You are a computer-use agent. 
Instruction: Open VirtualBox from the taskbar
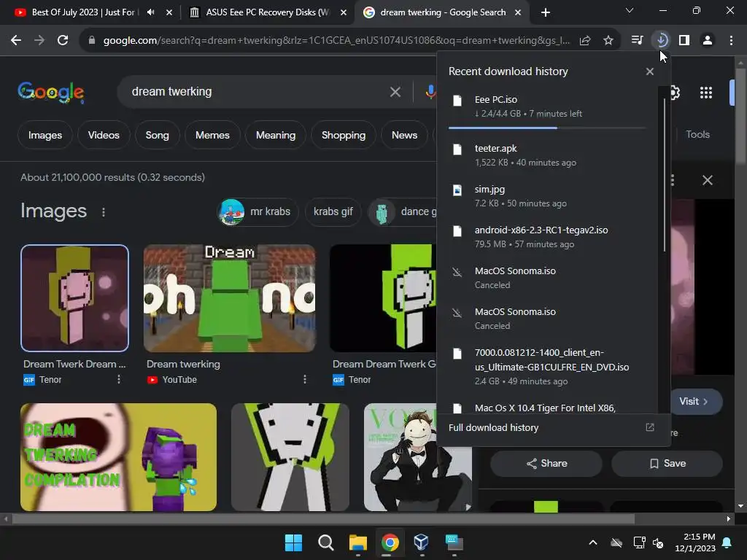click(422, 542)
